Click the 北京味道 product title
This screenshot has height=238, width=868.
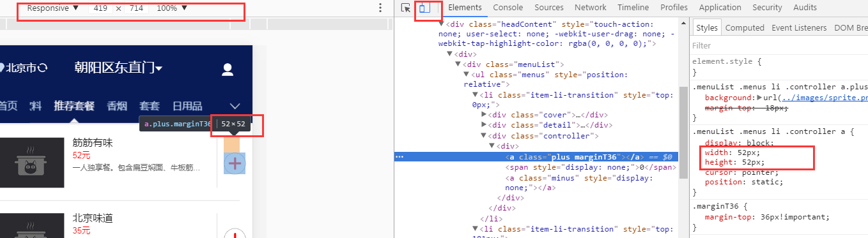click(x=93, y=218)
